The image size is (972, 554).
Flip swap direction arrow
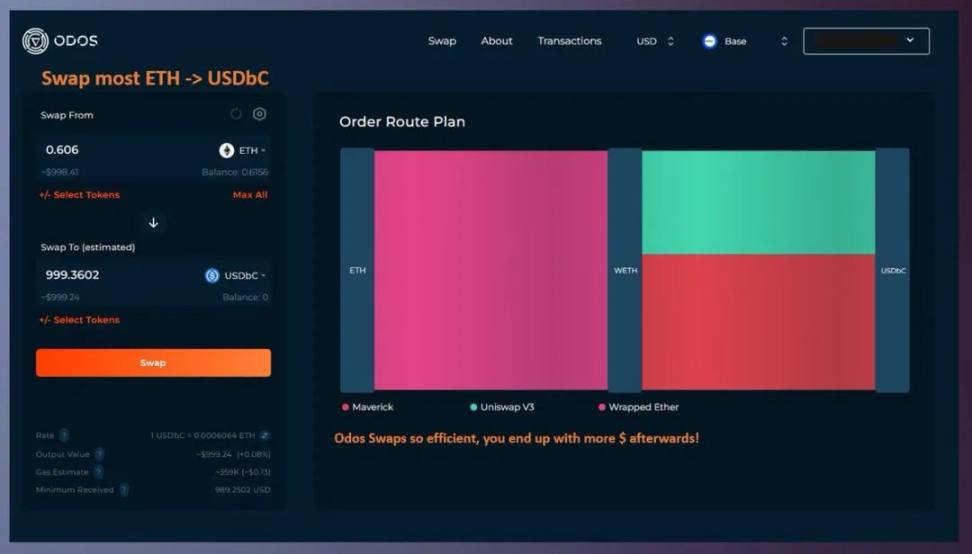tap(153, 222)
